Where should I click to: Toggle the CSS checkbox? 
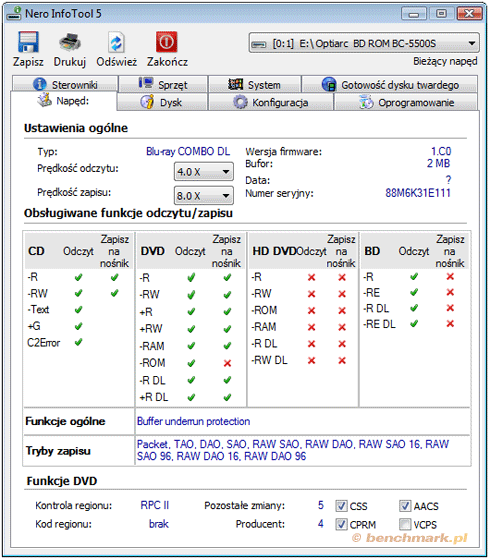click(342, 506)
